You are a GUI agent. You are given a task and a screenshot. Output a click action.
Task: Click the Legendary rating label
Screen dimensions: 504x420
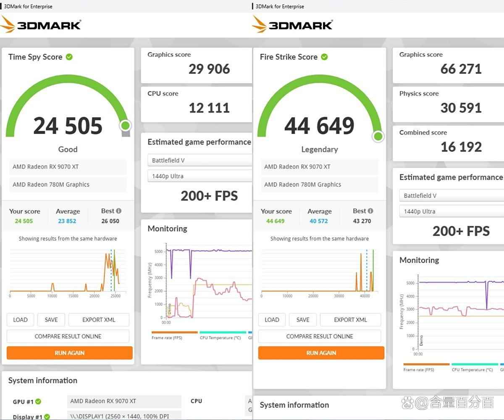point(319,149)
